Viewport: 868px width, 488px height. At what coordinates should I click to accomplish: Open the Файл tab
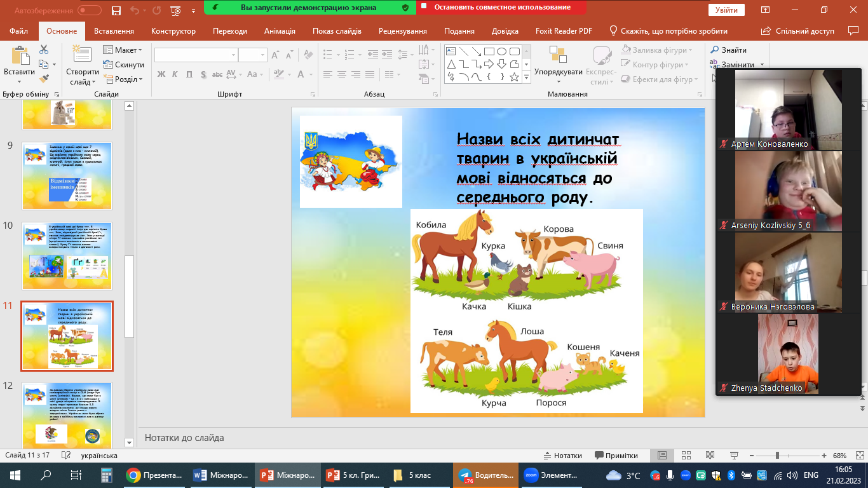tap(19, 31)
